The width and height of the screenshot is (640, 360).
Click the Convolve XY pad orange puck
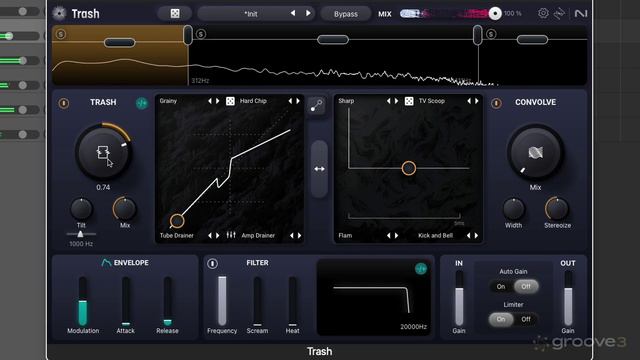pos(409,168)
